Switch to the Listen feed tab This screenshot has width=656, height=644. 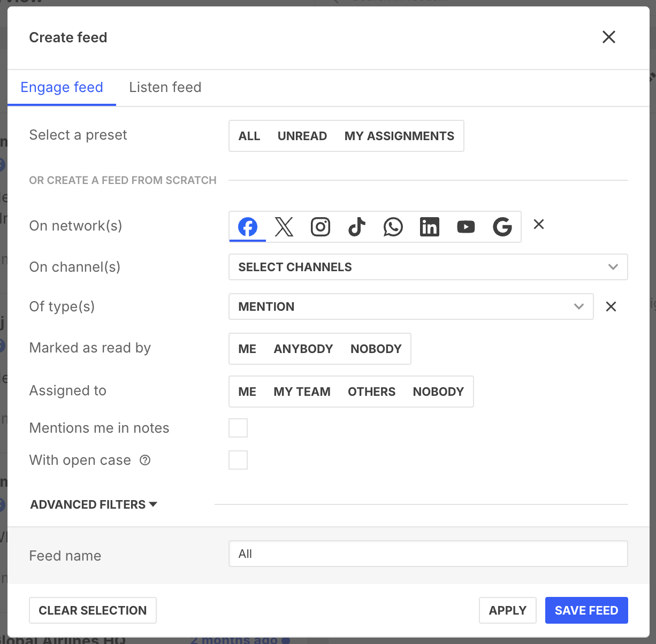coord(165,87)
